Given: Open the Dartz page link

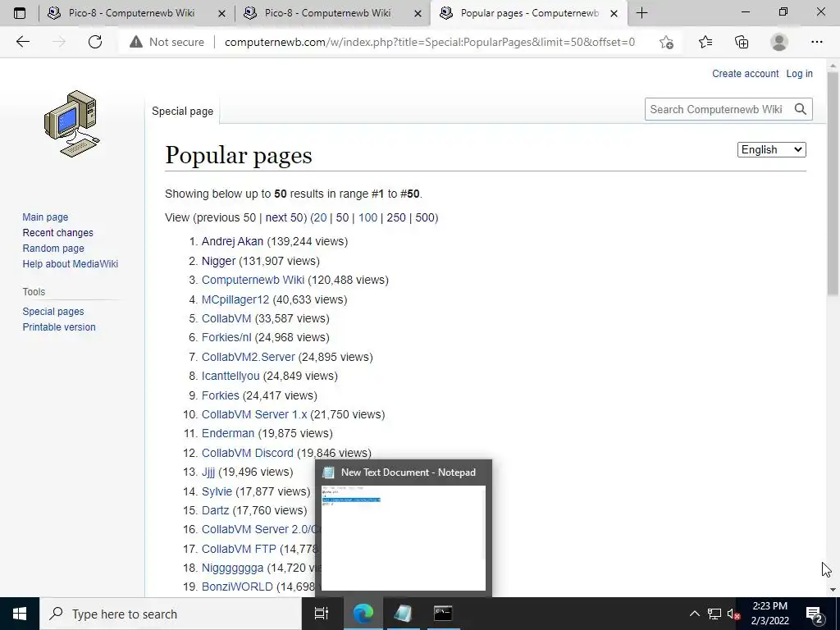Looking at the screenshot, I should pos(216,510).
